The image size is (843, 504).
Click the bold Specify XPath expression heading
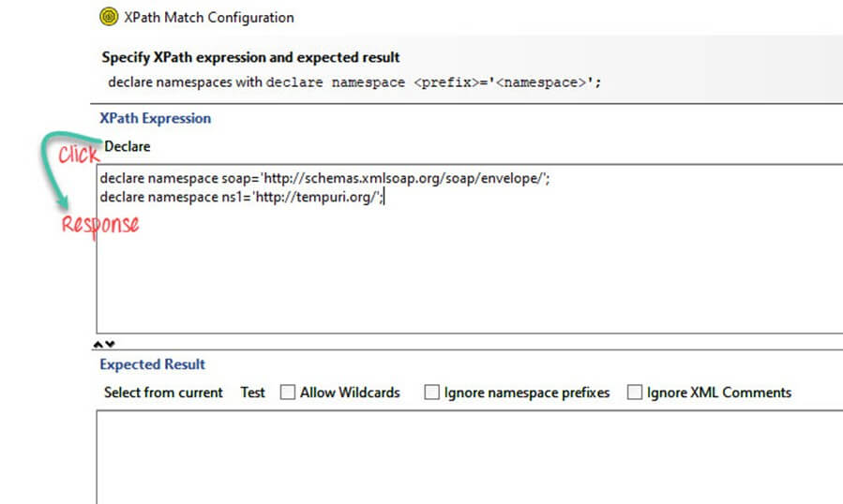point(250,57)
